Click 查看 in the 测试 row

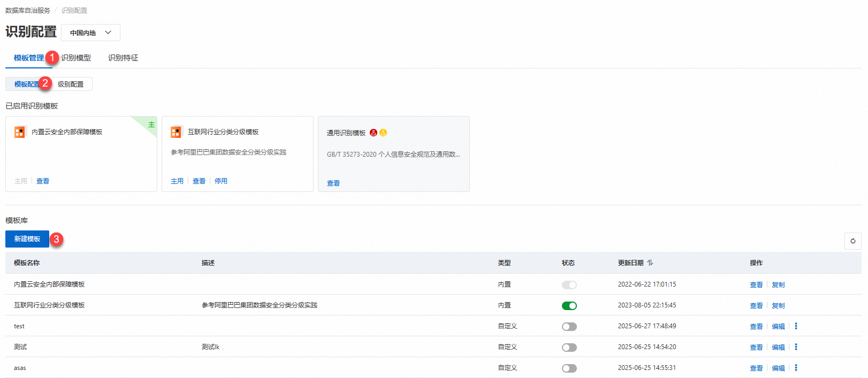pos(756,348)
